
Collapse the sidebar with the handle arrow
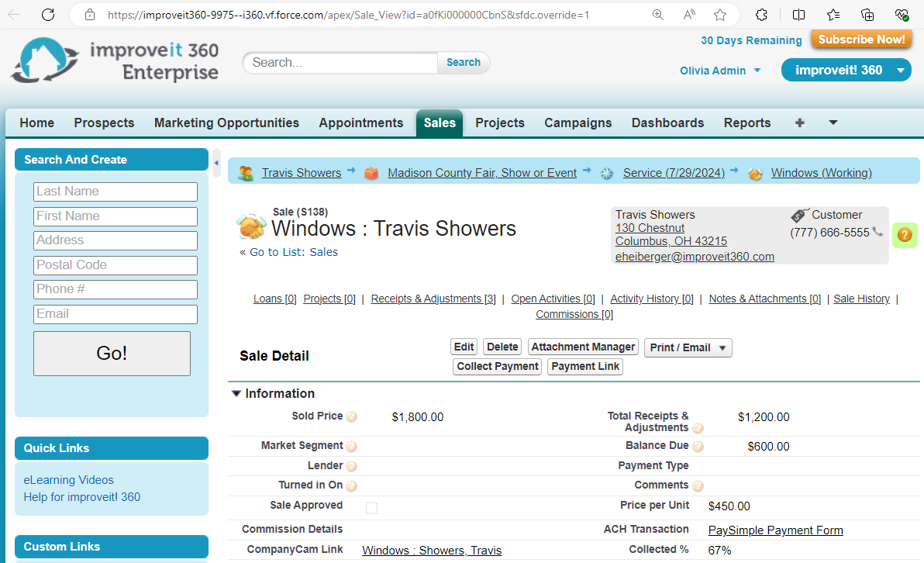point(216,164)
